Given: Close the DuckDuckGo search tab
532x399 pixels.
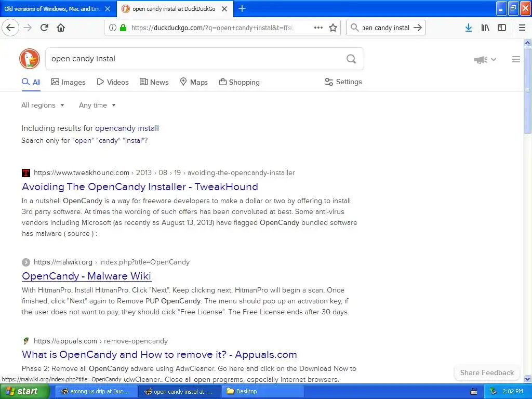Looking at the screenshot, I should (x=224, y=9).
